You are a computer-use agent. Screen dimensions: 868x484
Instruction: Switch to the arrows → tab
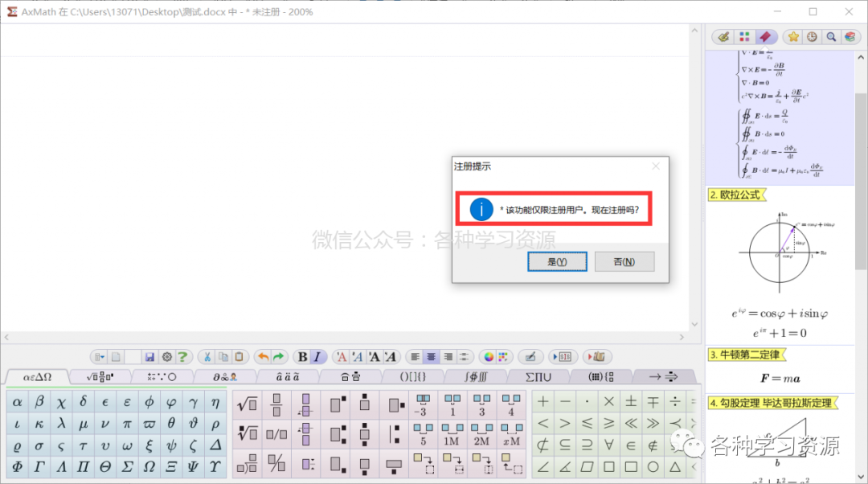tap(663, 377)
